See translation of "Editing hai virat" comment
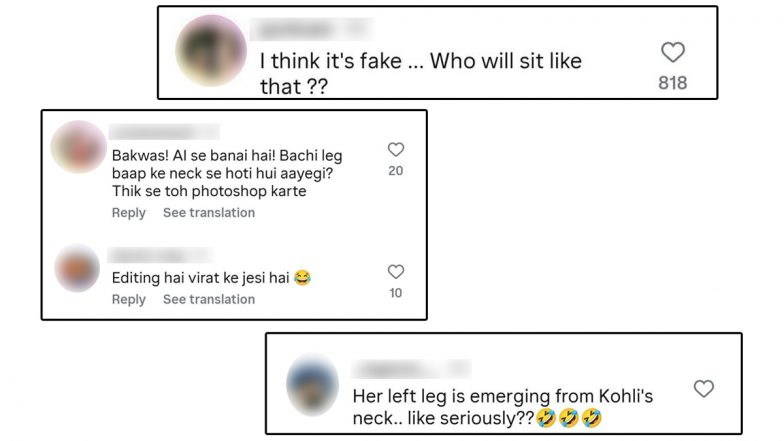 point(209,299)
